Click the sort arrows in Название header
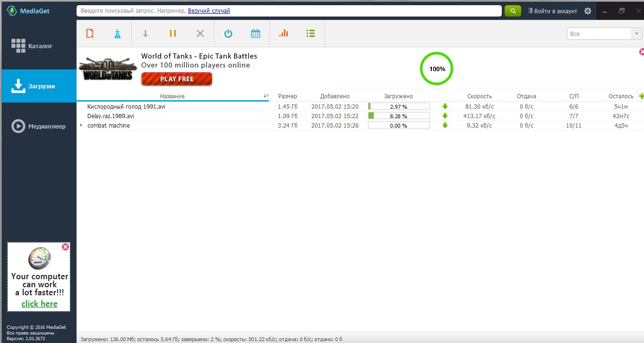 pyautogui.click(x=266, y=96)
